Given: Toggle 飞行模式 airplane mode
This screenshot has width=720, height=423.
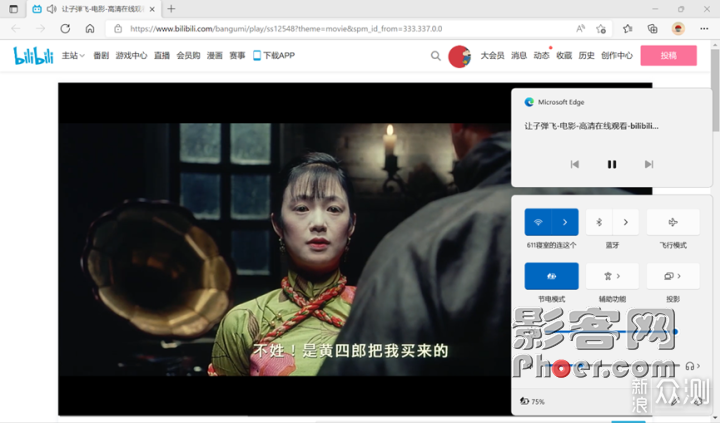Looking at the screenshot, I should coord(673,222).
